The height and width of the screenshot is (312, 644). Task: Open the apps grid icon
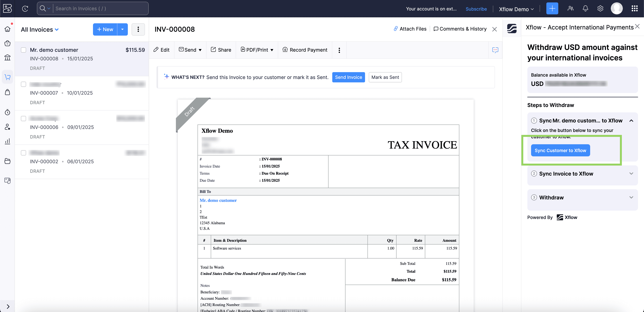(x=634, y=9)
